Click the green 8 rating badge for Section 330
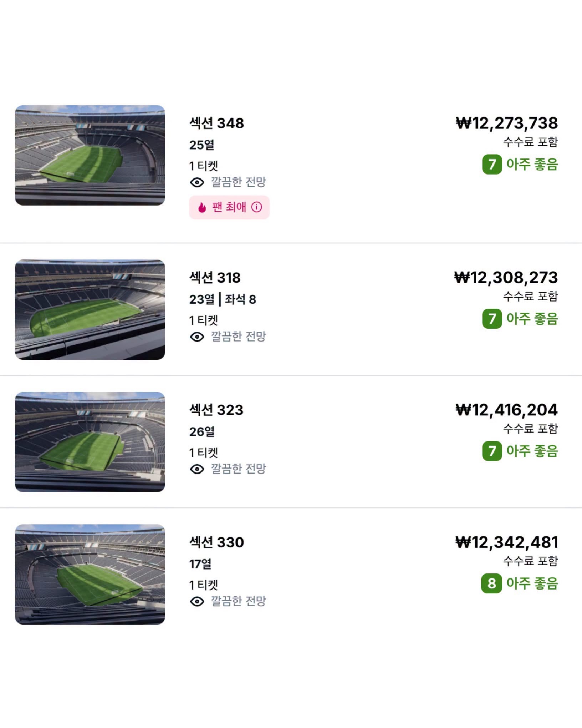The width and height of the screenshot is (582, 728). point(492,583)
